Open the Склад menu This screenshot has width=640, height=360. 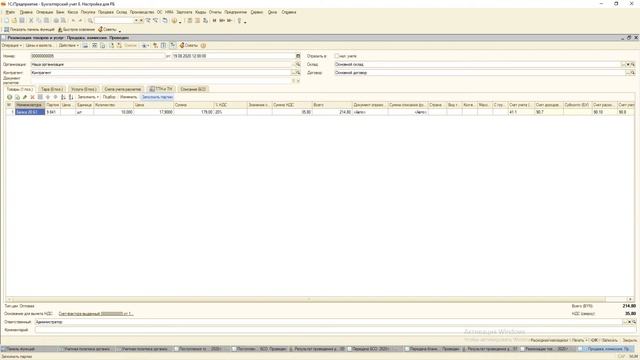122,12
